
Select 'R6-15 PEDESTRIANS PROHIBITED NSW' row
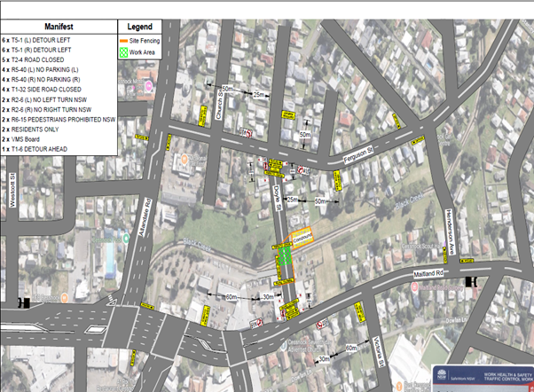pos(59,120)
